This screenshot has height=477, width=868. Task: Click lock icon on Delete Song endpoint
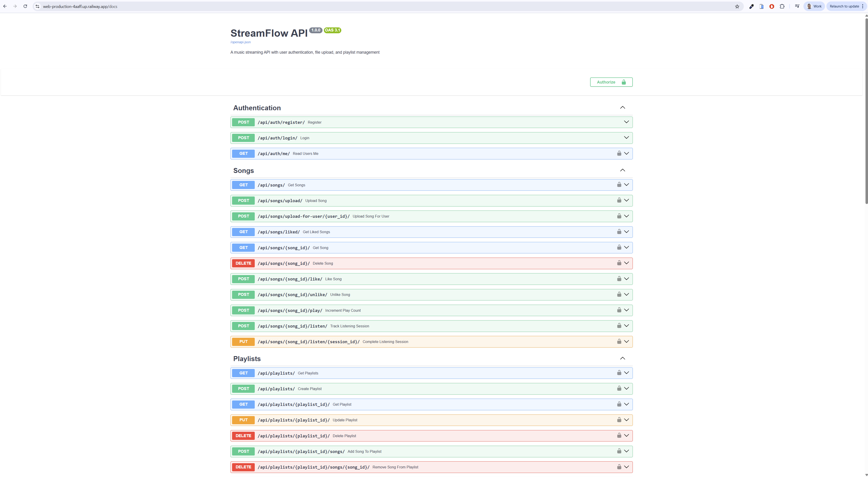[619, 263]
